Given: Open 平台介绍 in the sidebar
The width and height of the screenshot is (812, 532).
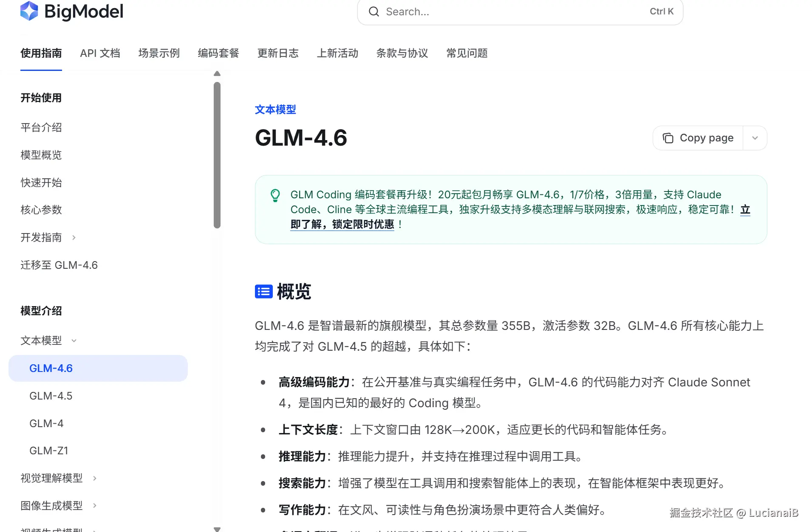Looking at the screenshot, I should 41,127.
